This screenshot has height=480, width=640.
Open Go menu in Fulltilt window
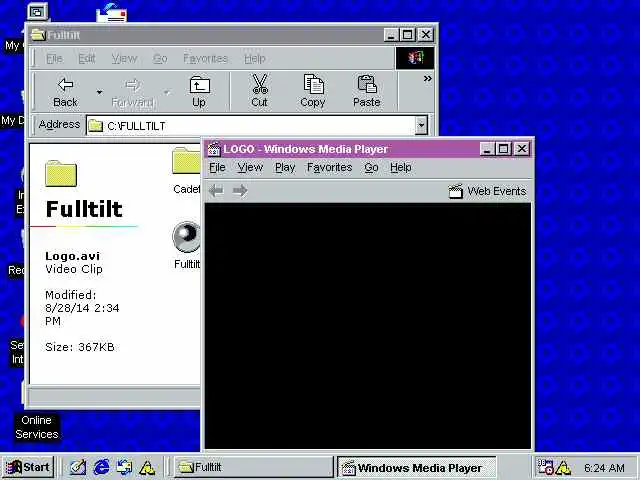tap(160, 59)
